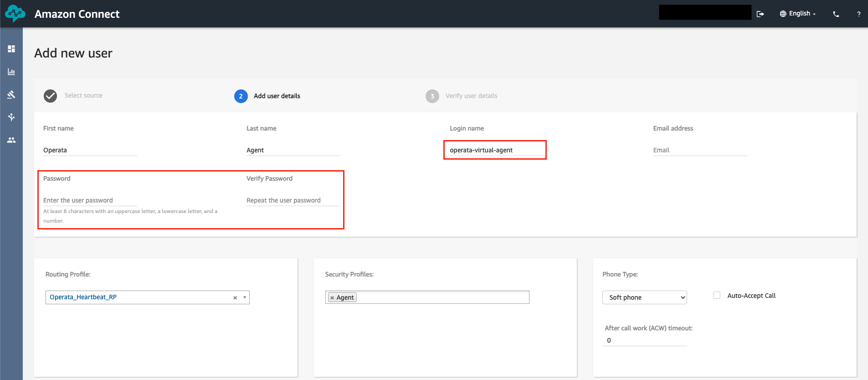Remove the Agent security profile tag
Image resolution: width=868 pixels, height=380 pixels.
click(x=332, y=298)
